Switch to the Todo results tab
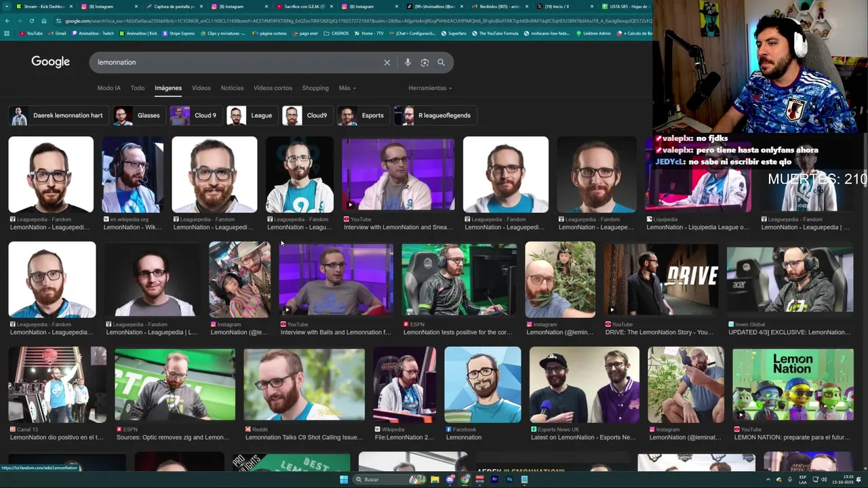 [138, 88]
